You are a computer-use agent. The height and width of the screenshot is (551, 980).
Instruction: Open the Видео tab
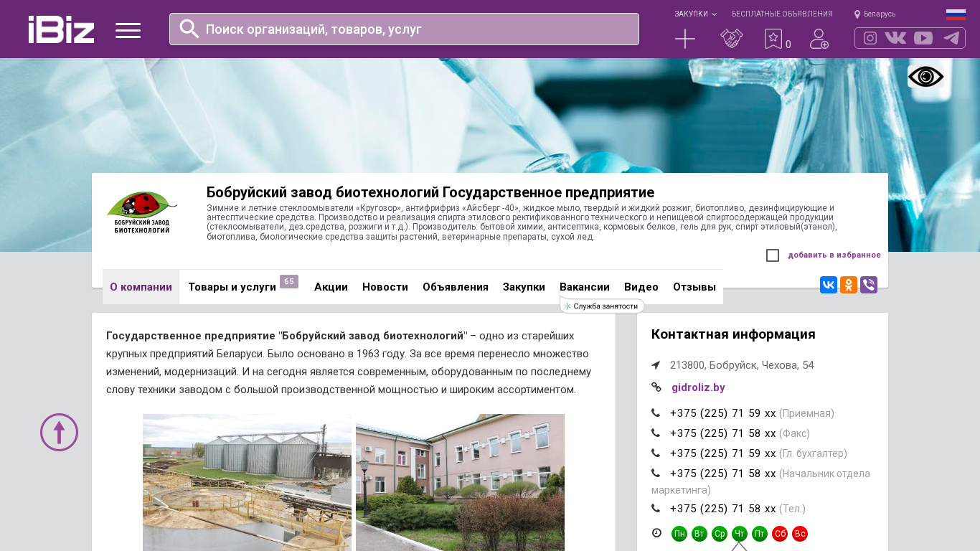tap(641, 287)
